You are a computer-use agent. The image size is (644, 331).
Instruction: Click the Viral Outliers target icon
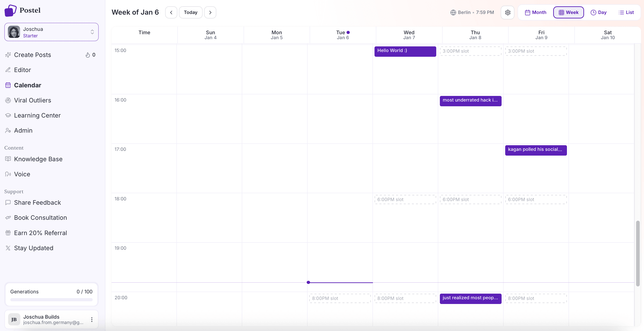coord(8,100)
